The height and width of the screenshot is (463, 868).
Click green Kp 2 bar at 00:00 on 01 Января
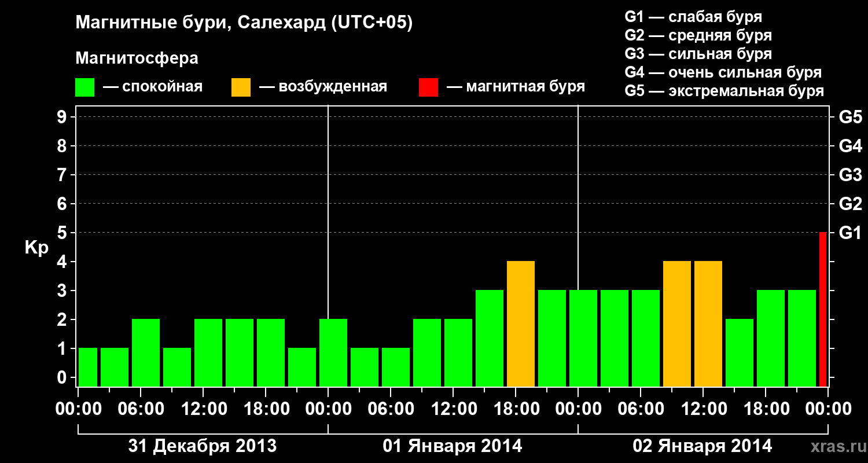[333, 353]
